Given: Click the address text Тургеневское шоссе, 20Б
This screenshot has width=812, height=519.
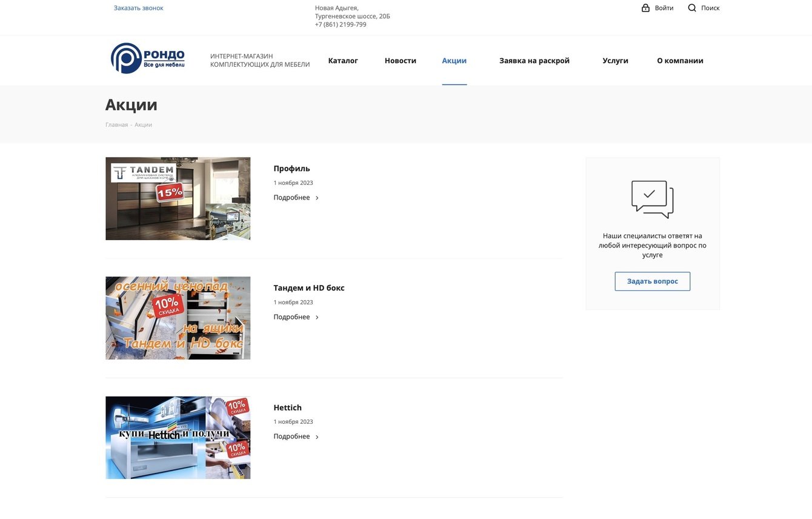Looking at the screenshot, I should click(x=353, y=16).
